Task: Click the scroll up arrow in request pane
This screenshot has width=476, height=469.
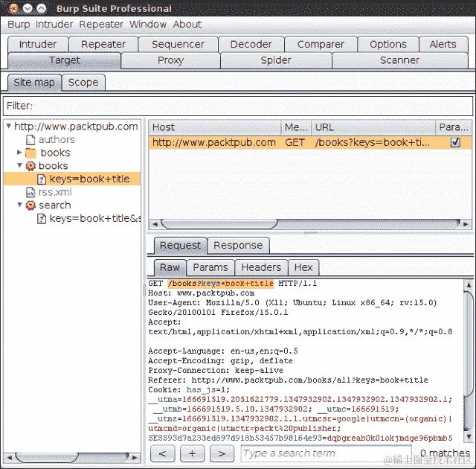Action: point(469,285)
